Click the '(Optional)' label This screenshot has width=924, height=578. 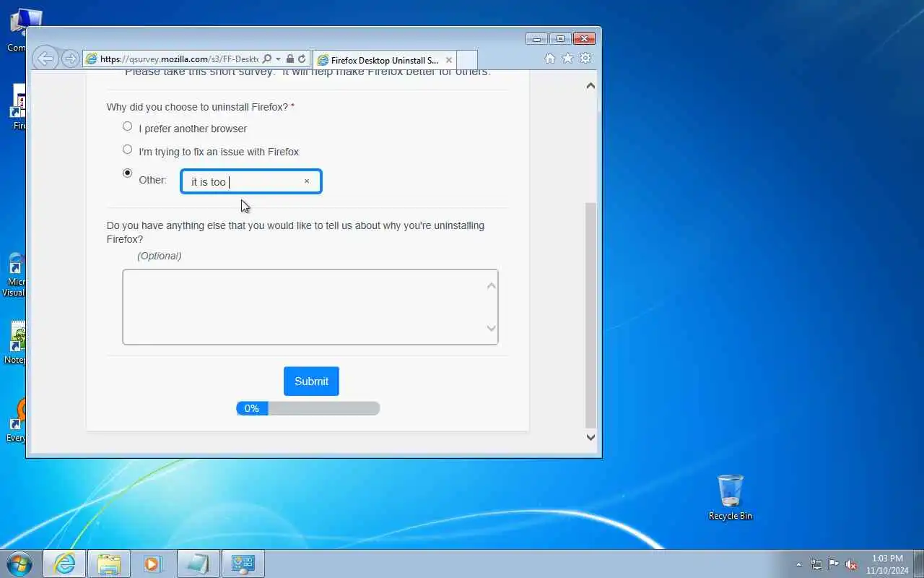click(159, 256)
